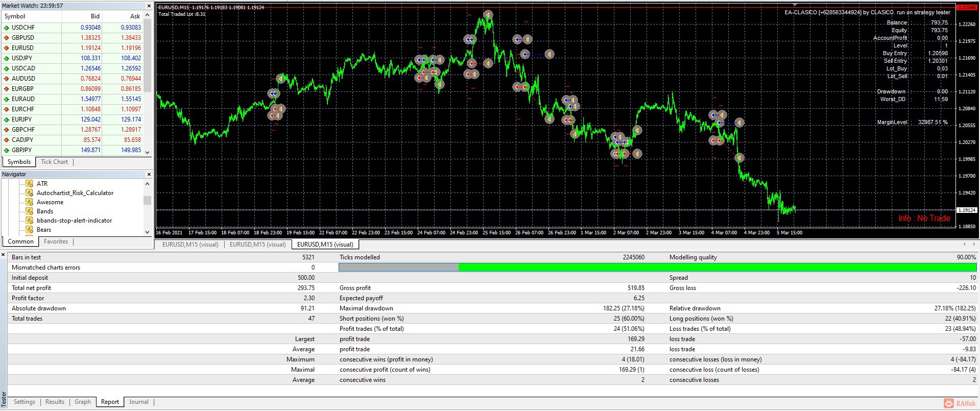The width and height of the screenshot is (980, 411).
Task: Click the Bands indicator icon
Action: click(30, 211)
